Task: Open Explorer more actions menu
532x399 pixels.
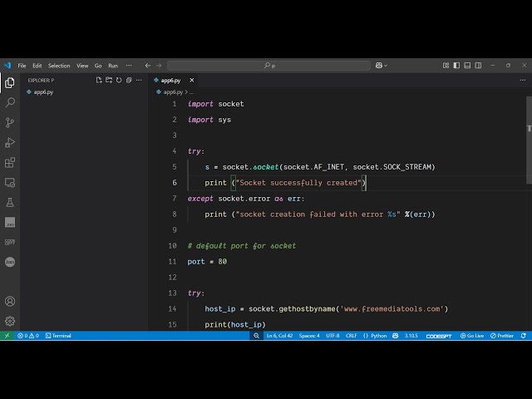Action: (139, 81)
